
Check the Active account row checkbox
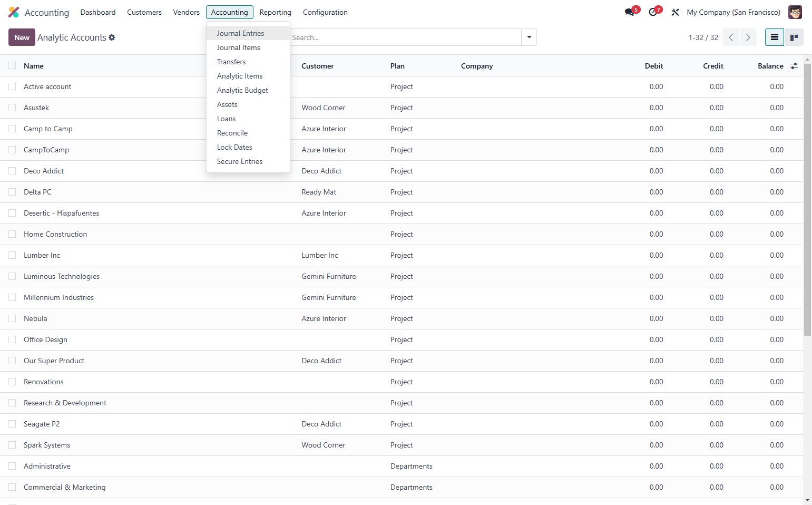coord(12,86)
